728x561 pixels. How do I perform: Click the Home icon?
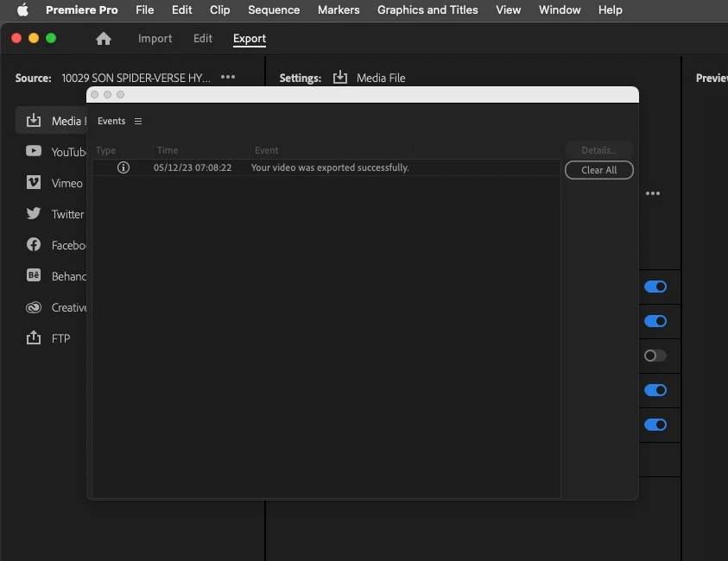(x=104, y=39)
